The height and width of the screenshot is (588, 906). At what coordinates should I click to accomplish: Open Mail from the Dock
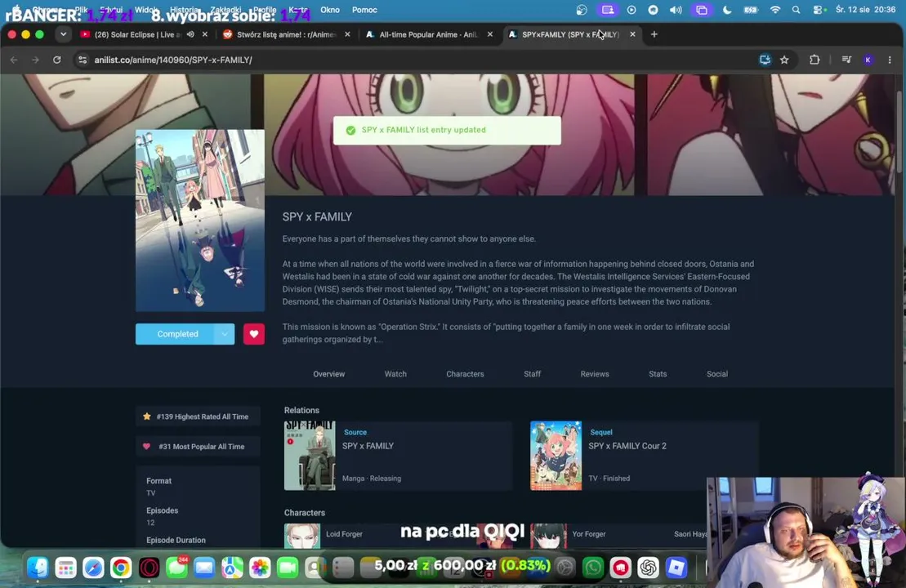[x=204, y=568]
